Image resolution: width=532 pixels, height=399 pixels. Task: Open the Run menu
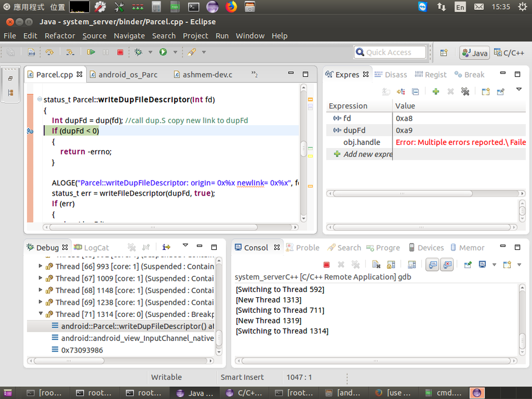point(222,36)
